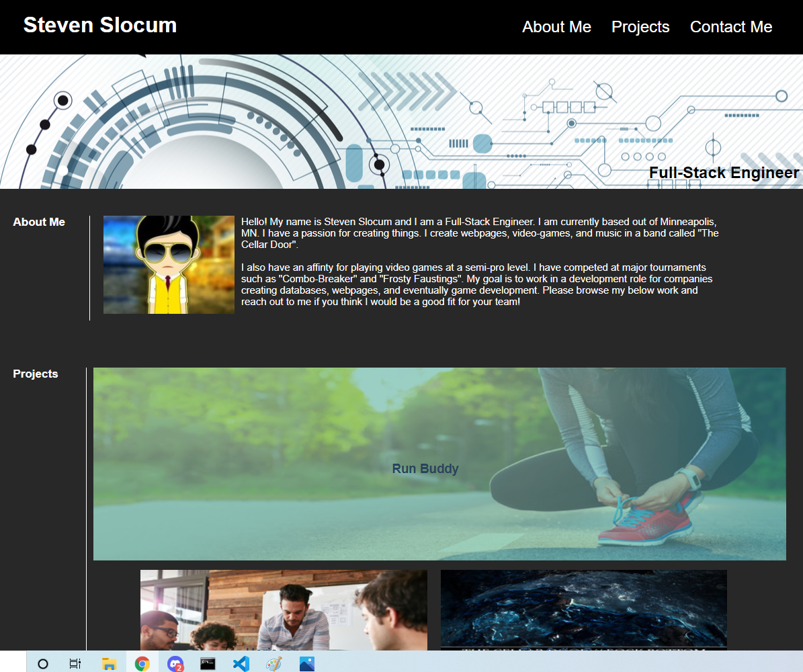Select the About Me section heading
803x672 pixels.
click(x=39, y=222)
